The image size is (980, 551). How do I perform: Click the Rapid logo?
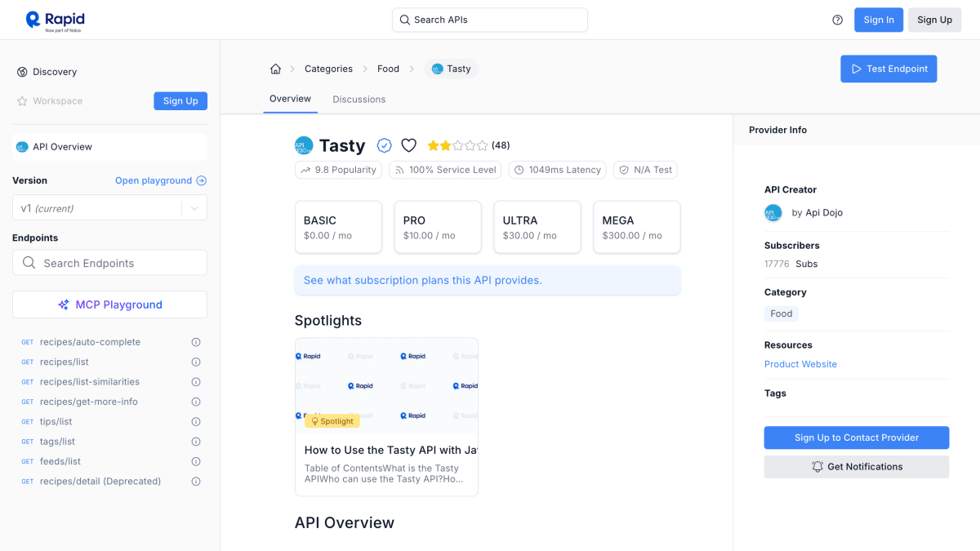click(55, 20)
